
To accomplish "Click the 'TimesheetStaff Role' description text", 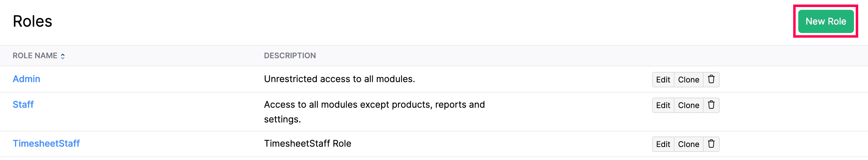I will click(307, 144).
